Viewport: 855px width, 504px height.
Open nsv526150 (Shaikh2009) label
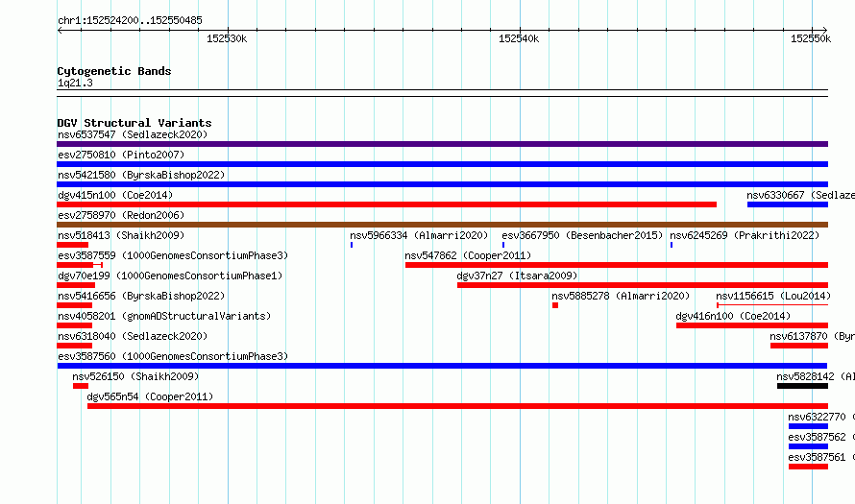(135, 376)
